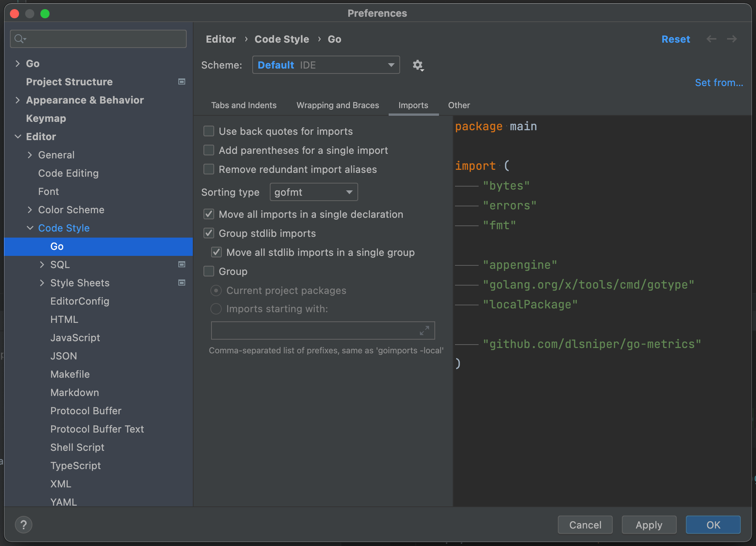Collapse the Code Style node
This screenshot has height=546, width=756.
click(x=30, y=228)
